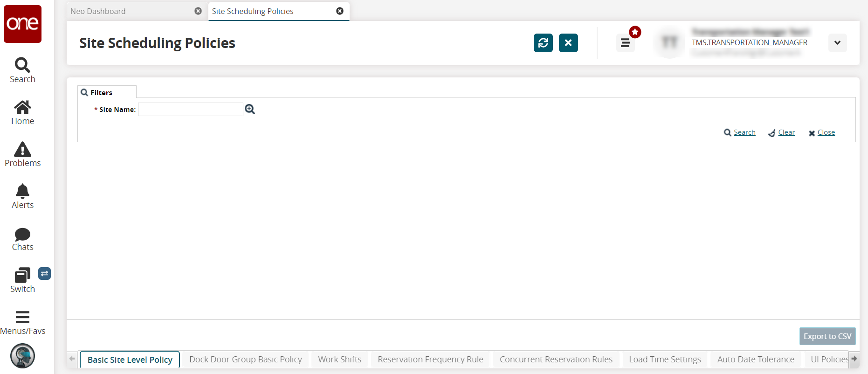This screenshot has height=374, width=868.
Task: Open the header hamburger menu
Action: [626, 43]
